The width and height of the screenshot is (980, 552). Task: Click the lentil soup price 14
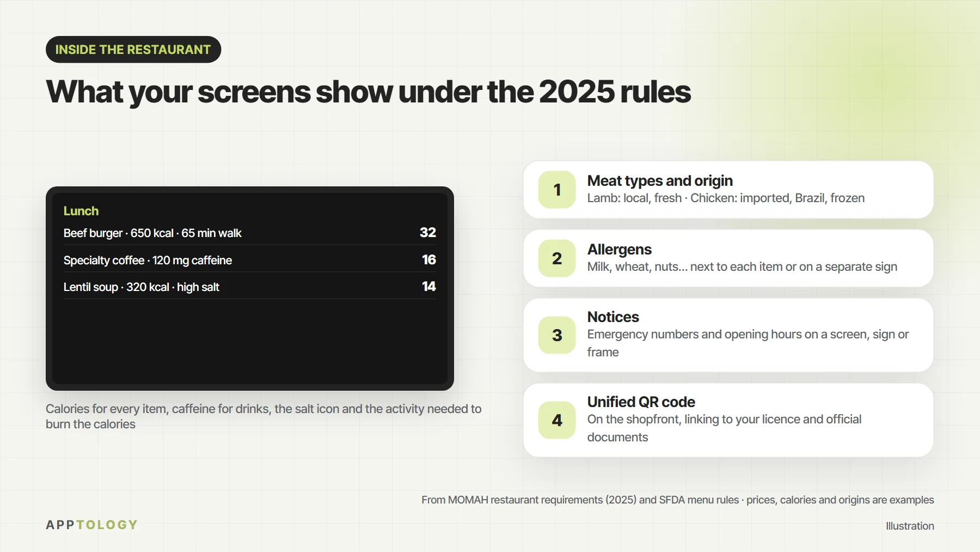point(429,287)
